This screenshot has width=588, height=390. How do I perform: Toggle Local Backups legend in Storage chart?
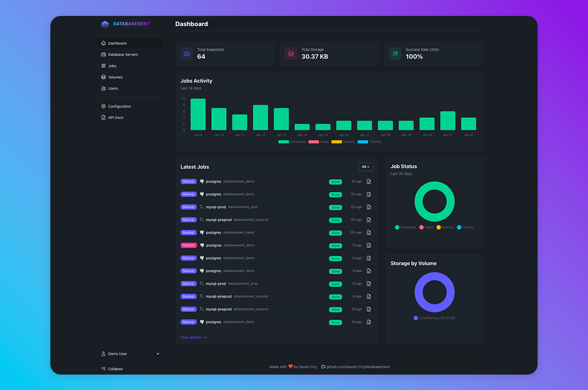tap(434, 318)
